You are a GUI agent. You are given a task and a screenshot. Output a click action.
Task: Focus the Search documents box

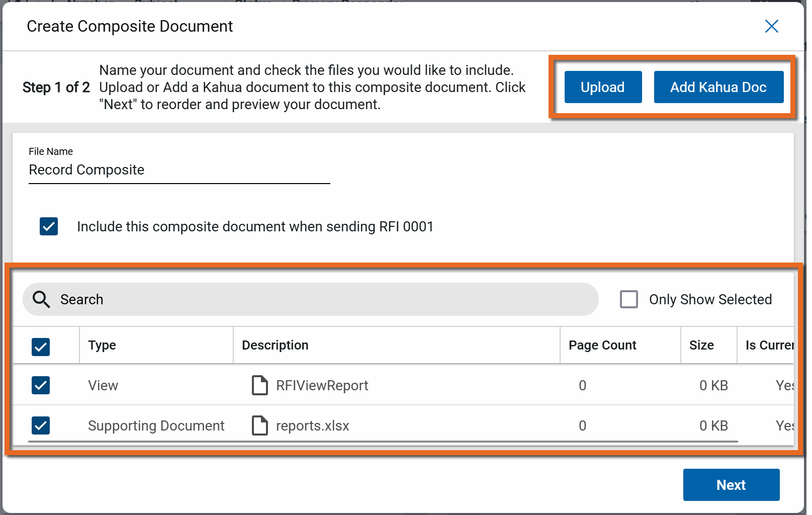click(x=322, y=299)
